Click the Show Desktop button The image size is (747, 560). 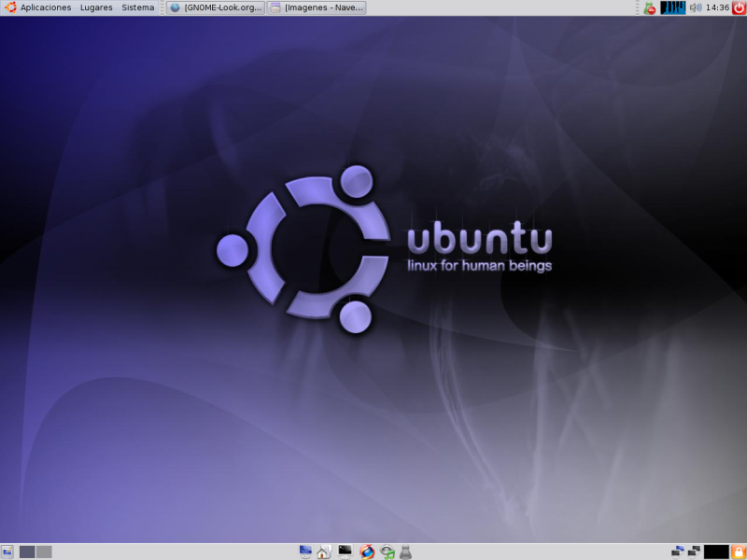click(x=7, y=552)
